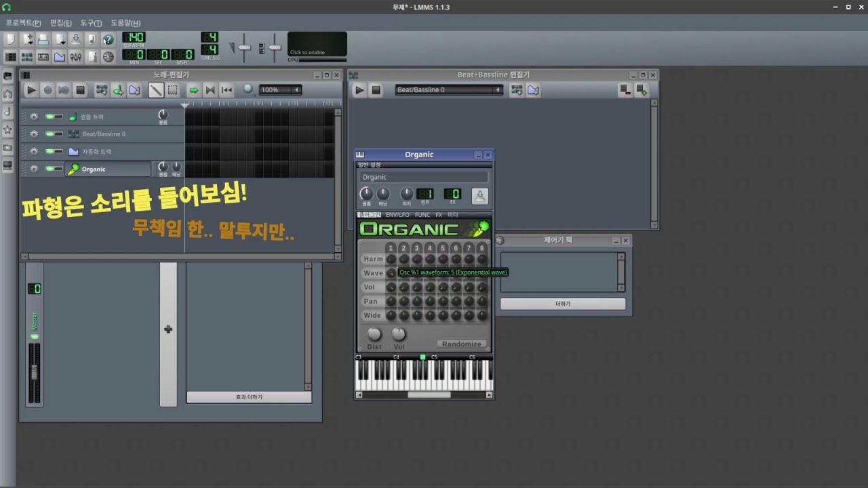Open the Piano Roll icon
The width and height of the screenshot is (868, 488).
[x=43, y=57]
